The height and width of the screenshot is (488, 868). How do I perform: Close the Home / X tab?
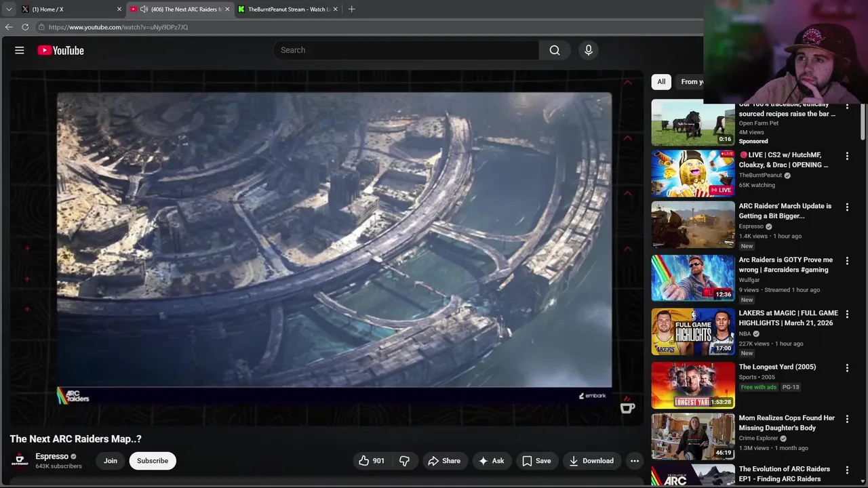click(119, 9)
